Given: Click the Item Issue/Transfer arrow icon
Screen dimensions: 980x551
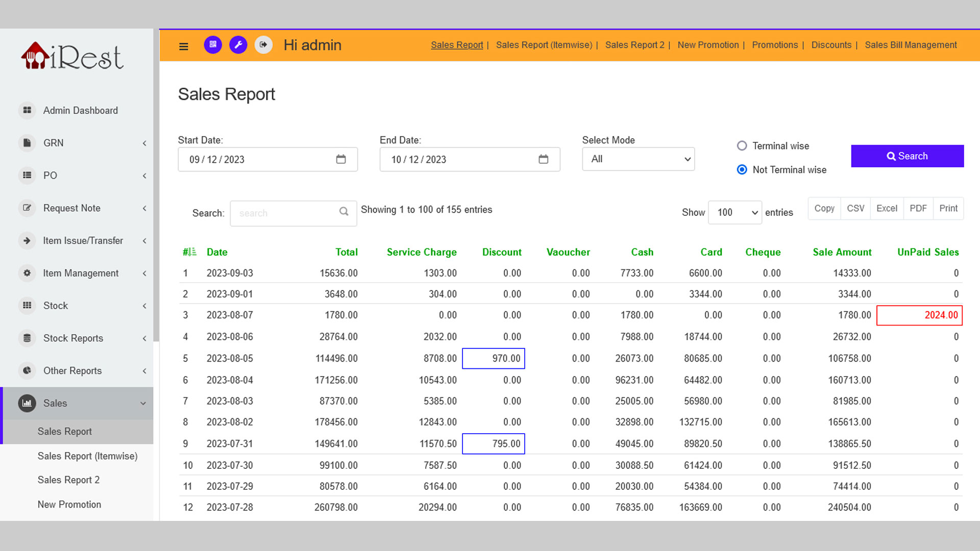Looking at the screenshot, I should (x=27, y=240).
